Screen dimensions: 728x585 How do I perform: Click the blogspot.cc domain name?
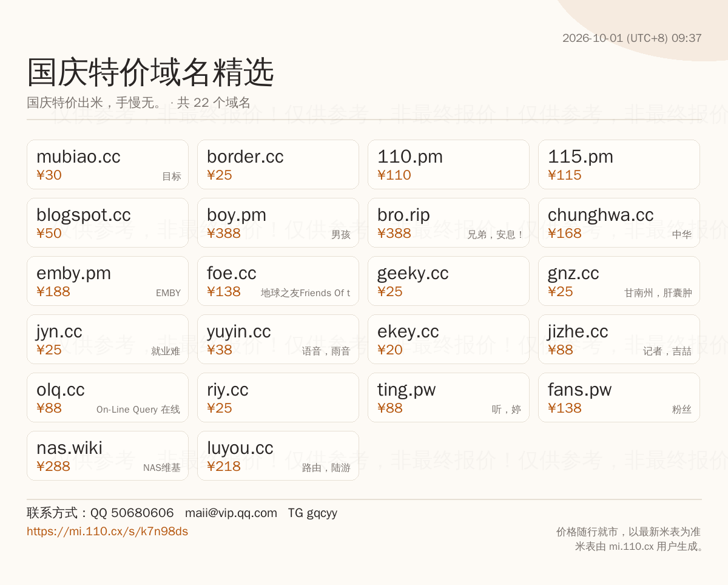coord(84,215)
